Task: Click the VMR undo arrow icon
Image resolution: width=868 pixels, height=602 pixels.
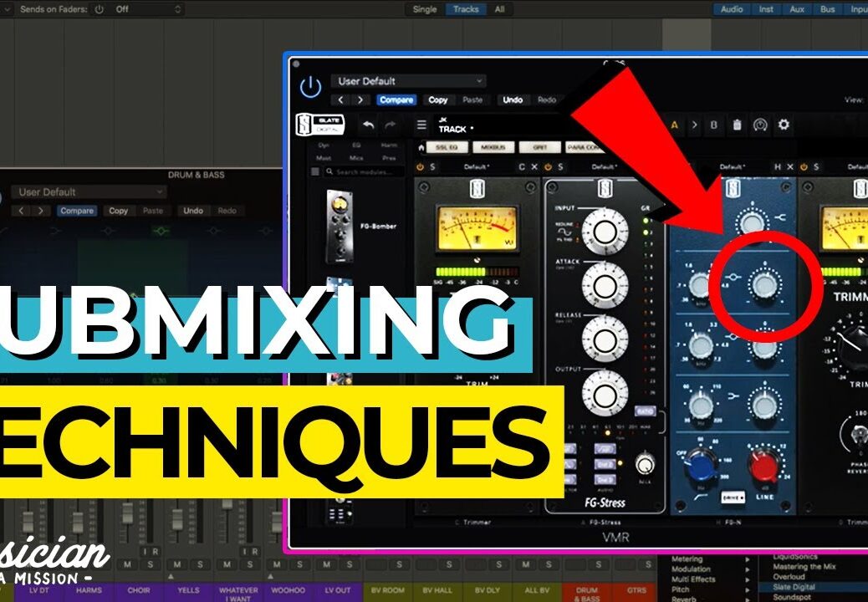Action: [368, 125]
